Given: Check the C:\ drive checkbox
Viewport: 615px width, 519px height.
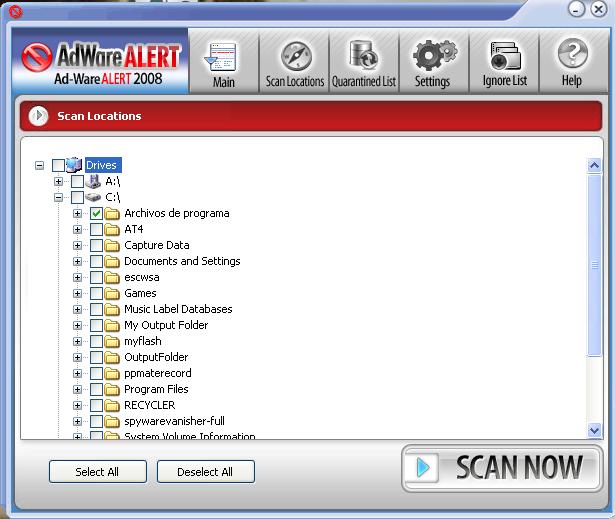Looking at the screenshot, I should (77, 197).
